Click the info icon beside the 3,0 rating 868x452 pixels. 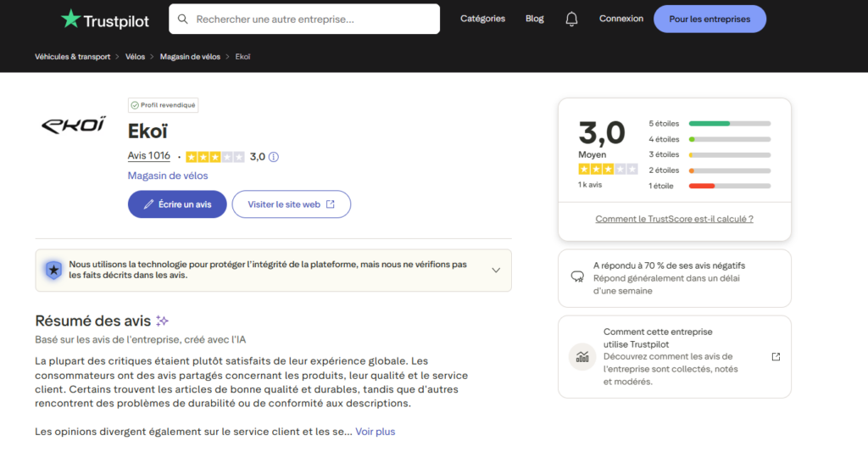[x=274, y=157]
